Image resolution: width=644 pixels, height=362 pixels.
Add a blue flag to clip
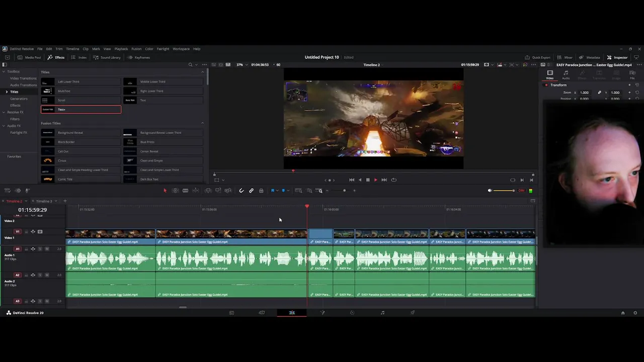click(x=273, y=191)
